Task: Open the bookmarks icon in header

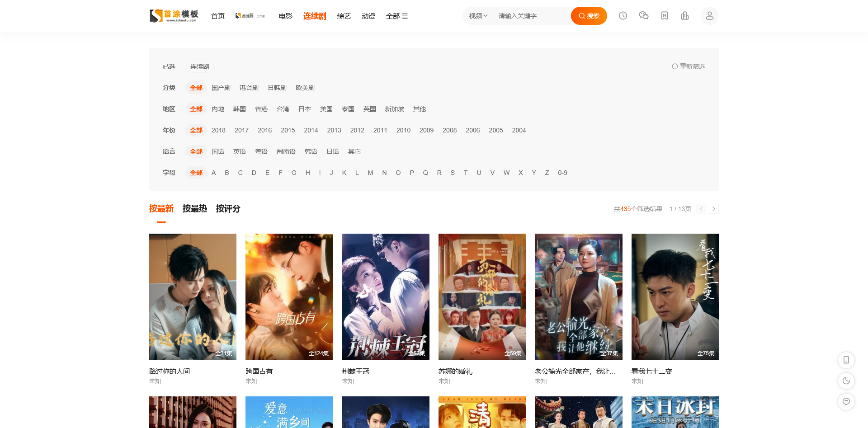Action: pos(665,16)
